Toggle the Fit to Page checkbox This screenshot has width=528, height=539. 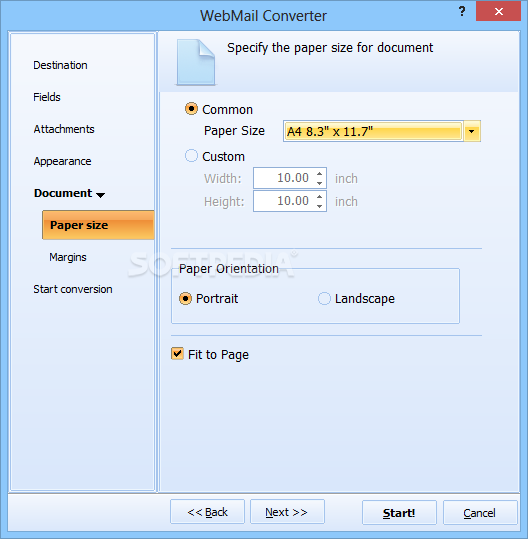point(177,354)
